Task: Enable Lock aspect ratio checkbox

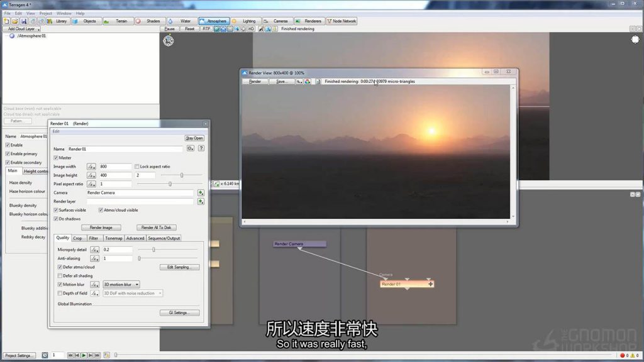Action: point(136,167)
